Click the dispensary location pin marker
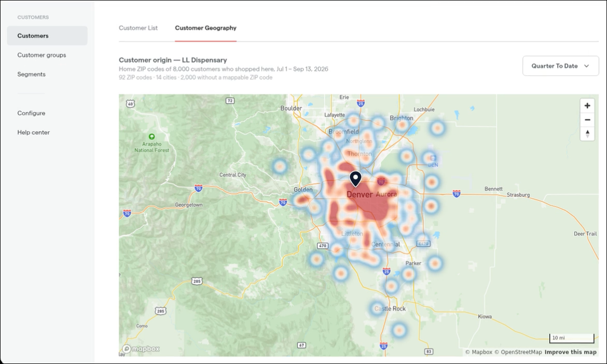Image resolution: width=607 pixels, height=364 pixels. click(355, 179)
